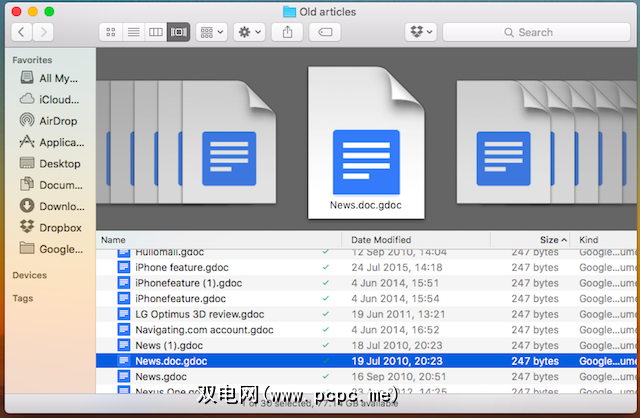The width and height of the screenshot is (640, 418).
Task: Switch to icon view
Action: tap(111, 32)
